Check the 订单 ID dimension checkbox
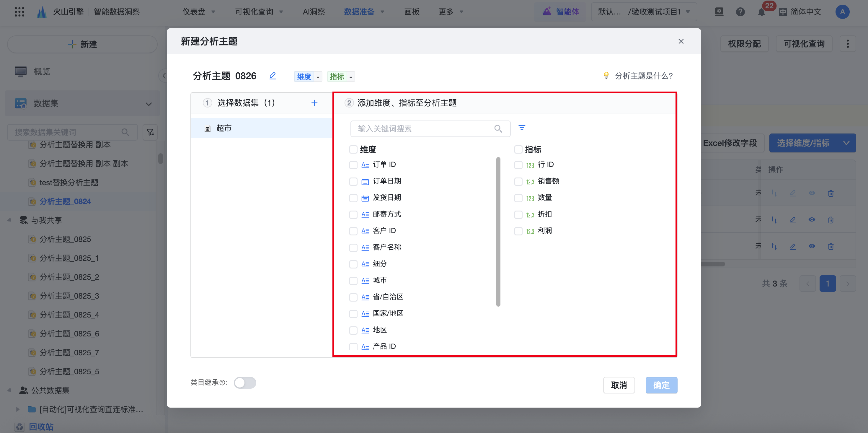 353,165
